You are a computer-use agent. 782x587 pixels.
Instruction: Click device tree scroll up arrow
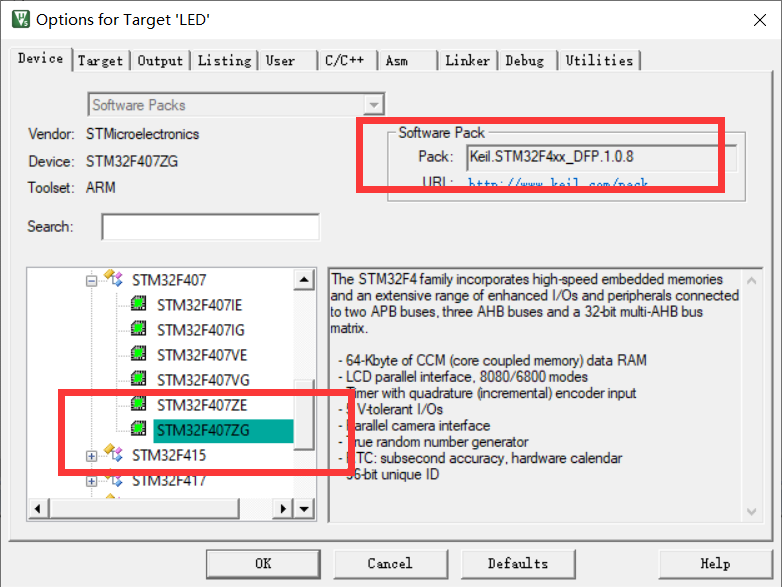(x=304, y=279)
